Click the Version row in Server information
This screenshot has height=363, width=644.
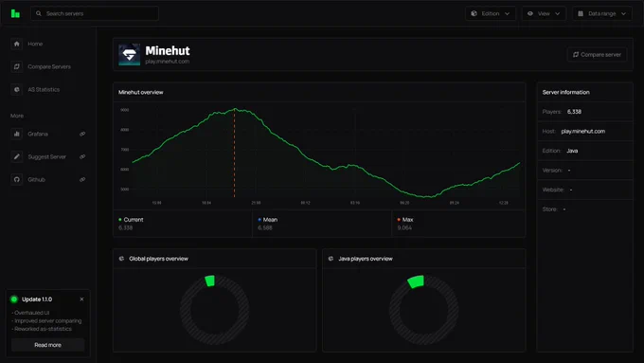585,171
